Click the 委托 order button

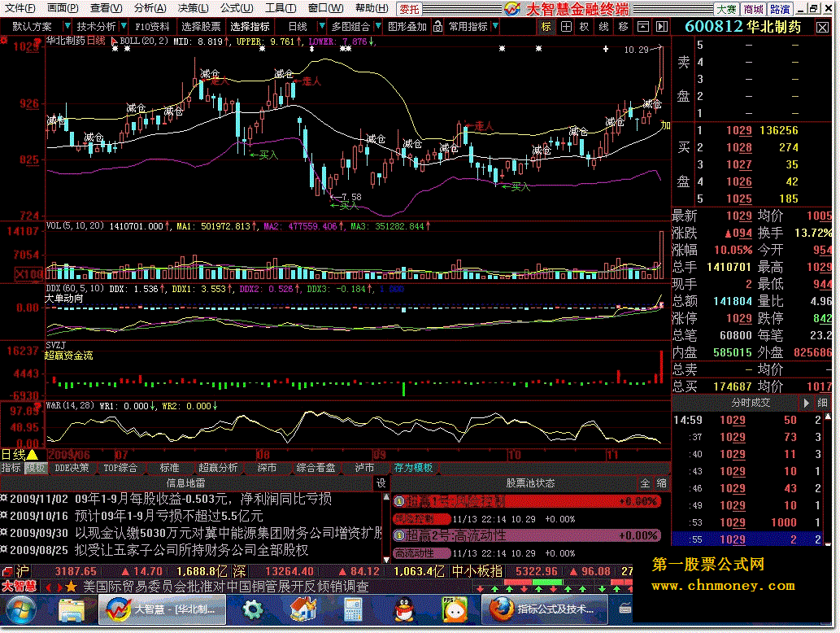(410, 9)
